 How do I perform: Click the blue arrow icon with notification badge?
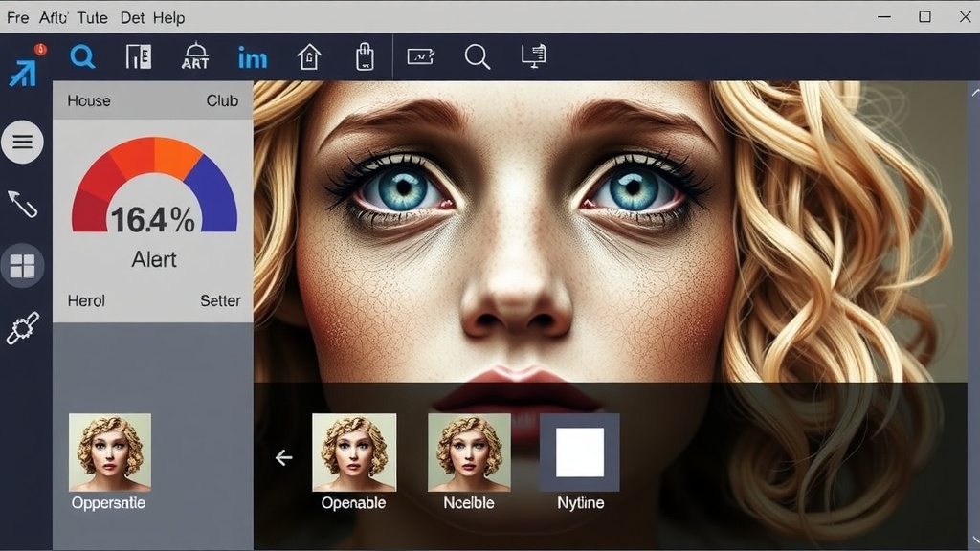click(x=23, y=70)
